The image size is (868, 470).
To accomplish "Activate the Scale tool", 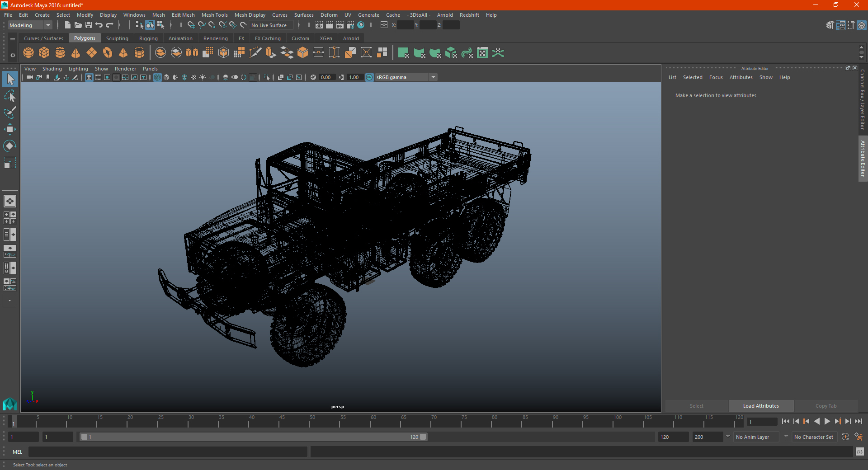I will pos(10,163).
